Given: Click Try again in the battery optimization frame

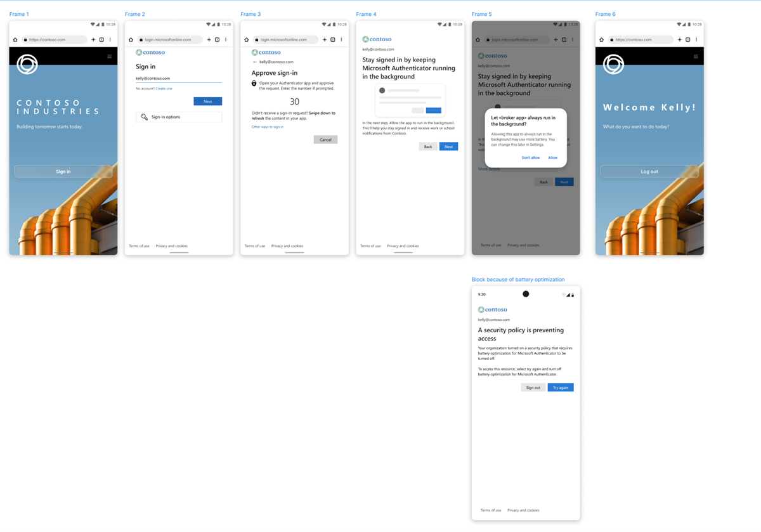Looking at the screenshot, I should point(561,387).
